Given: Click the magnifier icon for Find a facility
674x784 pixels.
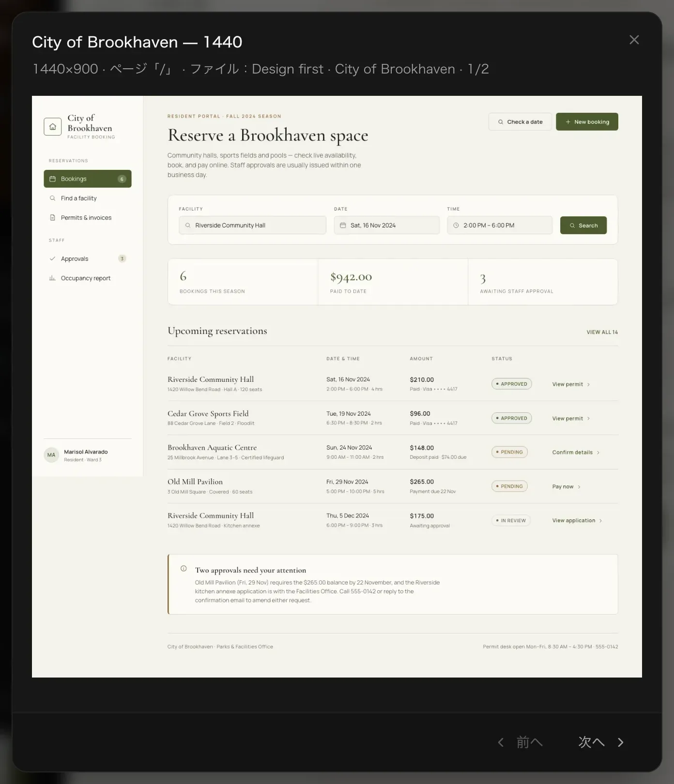Looking at the screenshot, I should [53, 198].
